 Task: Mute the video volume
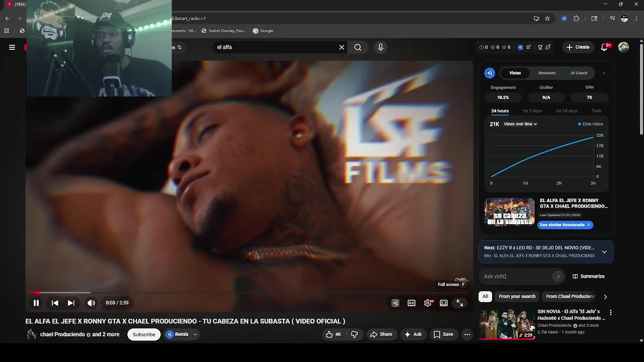tap(91, 303)
